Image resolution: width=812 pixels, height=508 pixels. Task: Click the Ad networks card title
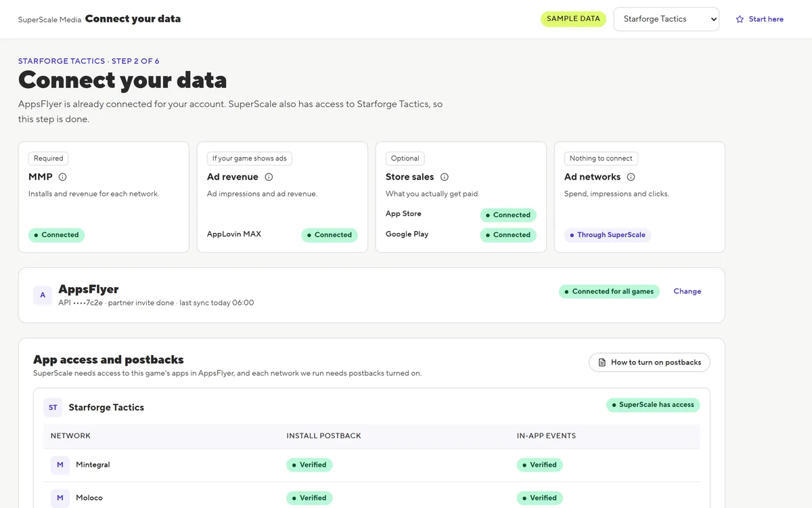[x=592, y=177]
